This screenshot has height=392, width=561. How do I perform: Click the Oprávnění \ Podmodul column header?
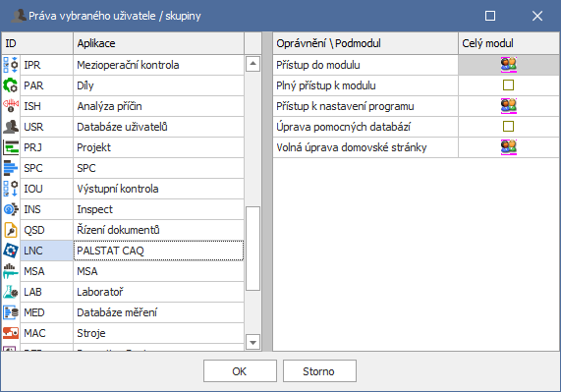click(x=365, y=43)
